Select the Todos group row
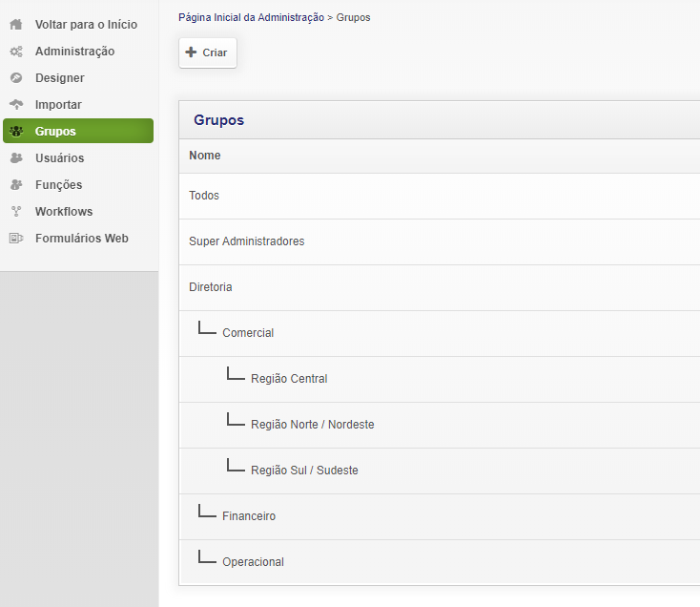 (x=204, y=196)
